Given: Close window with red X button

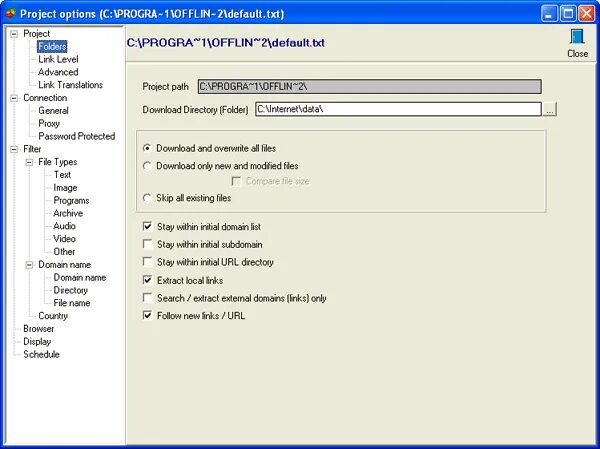Looking at the screenshot, I should click(586, 14).
